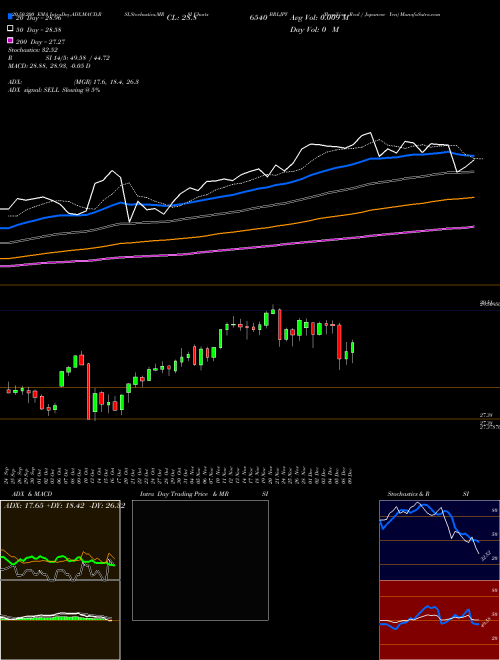Viewport: 500px width, 660px height.
Task: Click the tall red candlestick near 10 Oct
Action: tap(88, 391)
